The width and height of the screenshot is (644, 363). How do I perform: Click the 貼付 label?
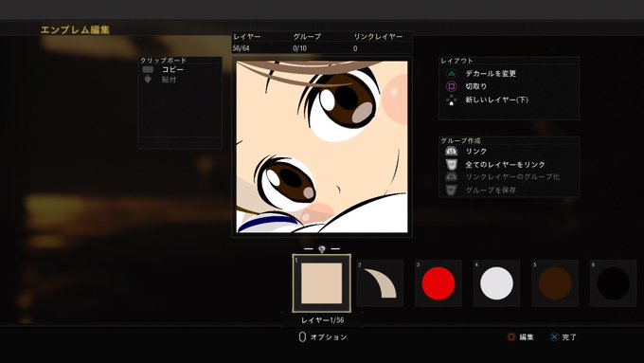[169, 80]
